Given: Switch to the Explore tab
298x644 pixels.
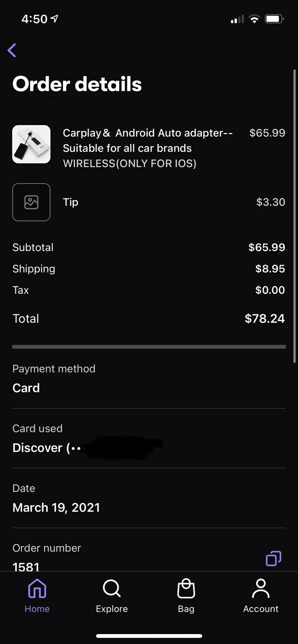Looking at the screenshot, I should (112, 595).
